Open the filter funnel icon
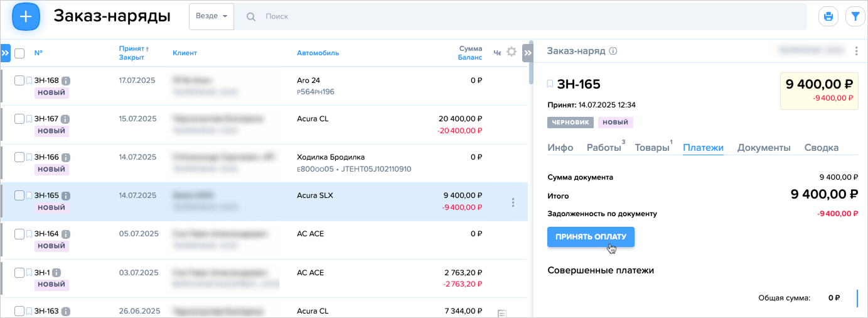The height and width of the screenshot is (318, 868). 855,17
